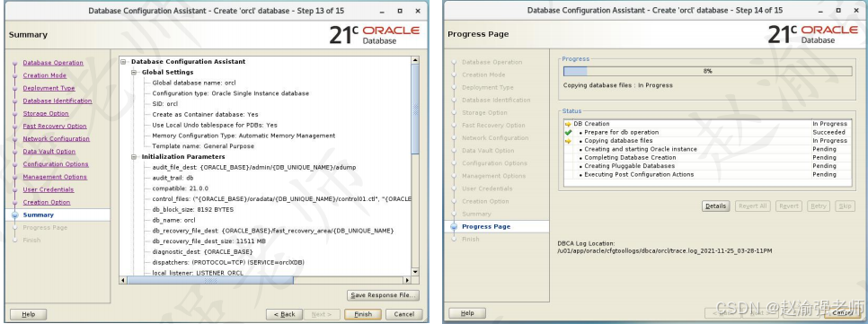Click the Back button
868x324 pixels.
tap(285, 314)
